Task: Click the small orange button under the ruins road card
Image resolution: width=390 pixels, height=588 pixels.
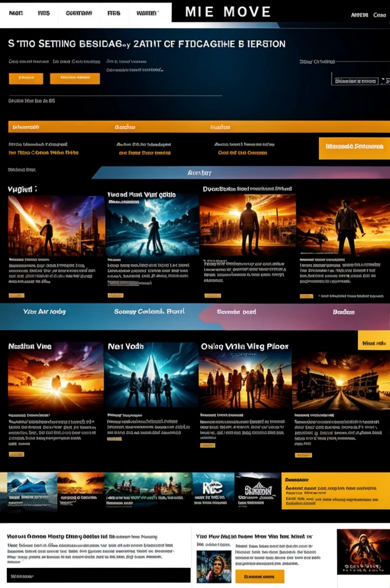Action: point(303,455)
